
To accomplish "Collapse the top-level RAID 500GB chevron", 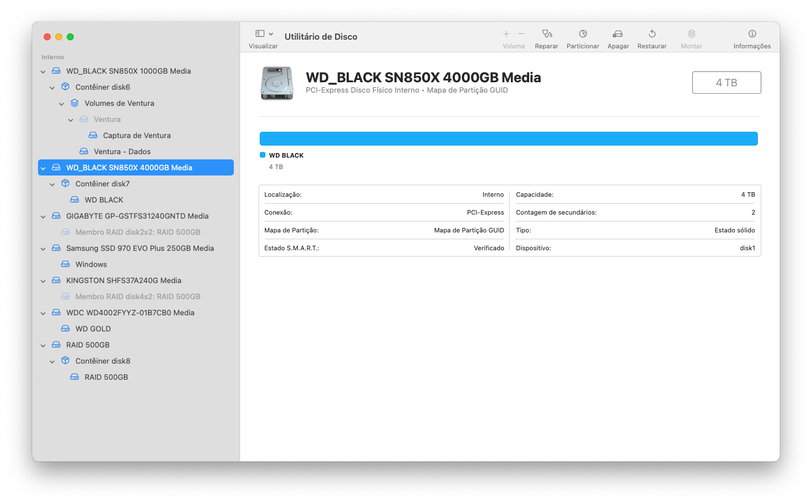I will (43, 345).
